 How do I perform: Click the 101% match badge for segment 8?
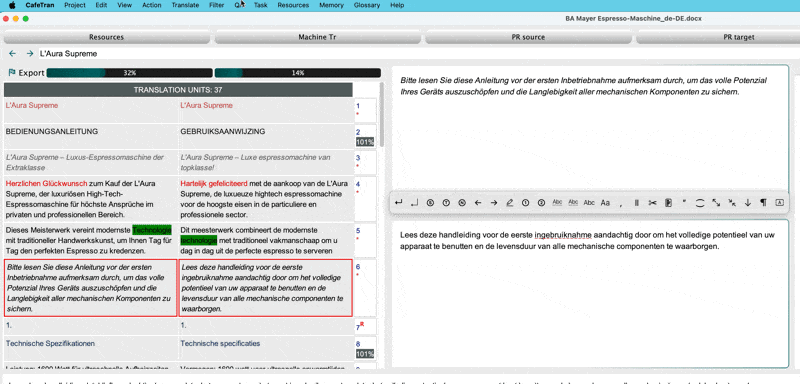[x=365, y=354]
